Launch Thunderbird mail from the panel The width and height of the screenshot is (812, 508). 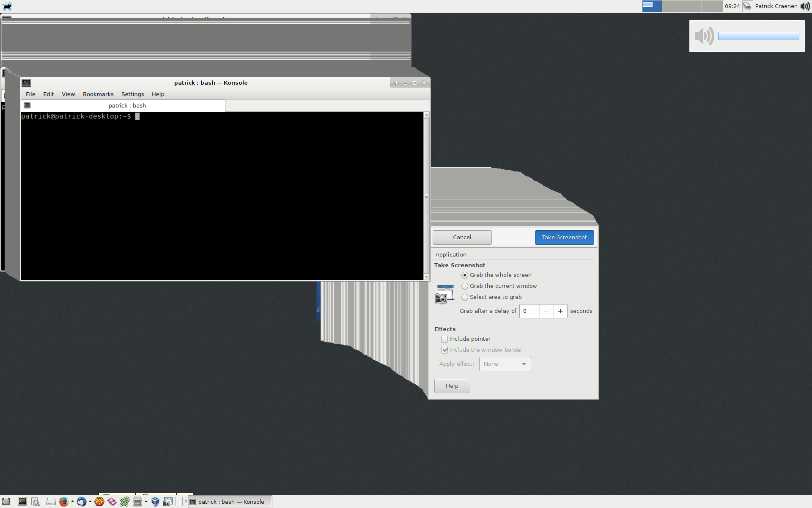[82, 502]
